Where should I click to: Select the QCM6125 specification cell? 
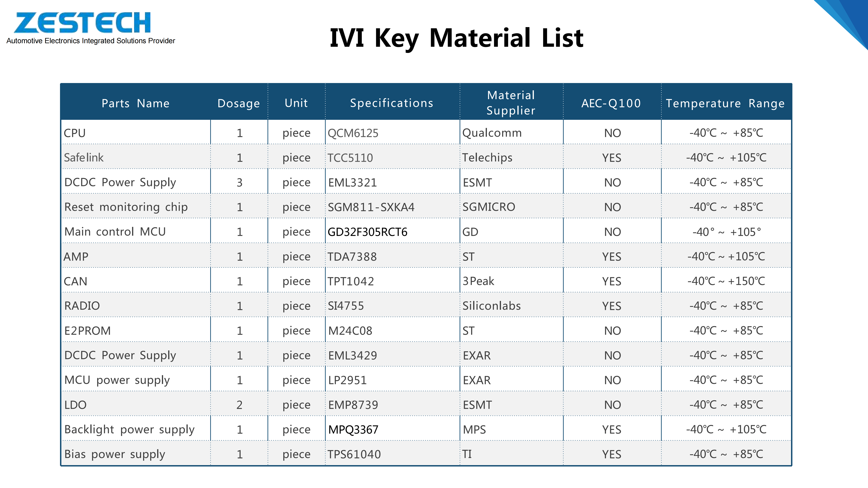353,133
